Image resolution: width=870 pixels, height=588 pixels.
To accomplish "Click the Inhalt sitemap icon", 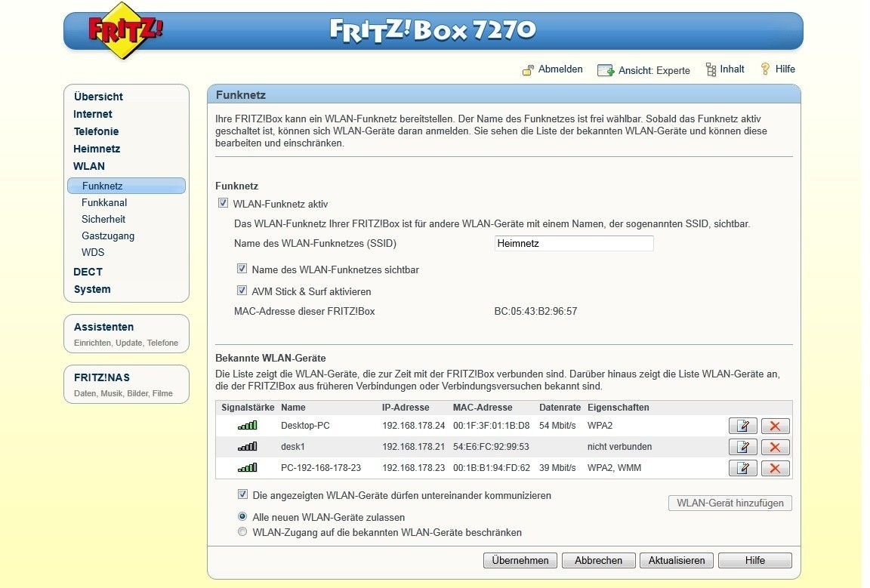I will point(711,69).
